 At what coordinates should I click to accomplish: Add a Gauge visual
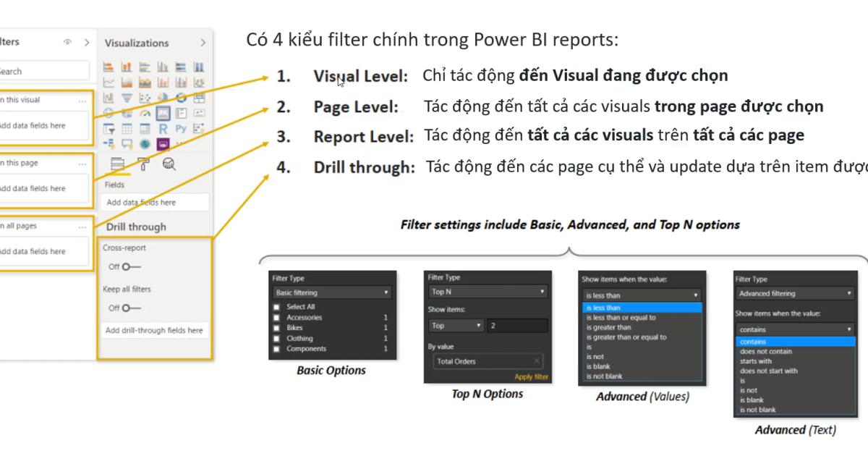[145, 113]
